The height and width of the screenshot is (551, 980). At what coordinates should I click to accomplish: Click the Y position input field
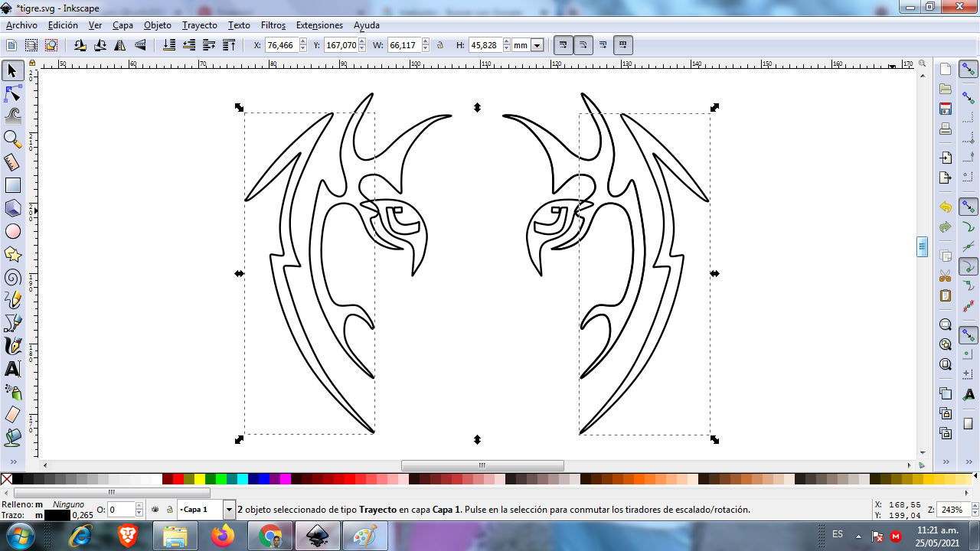tap(341, 45)
